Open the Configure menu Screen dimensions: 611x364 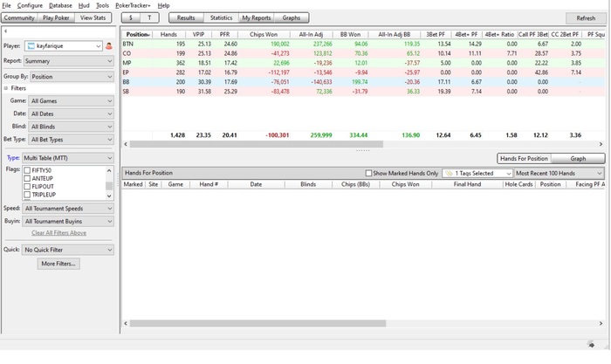[x=30, y=5]
